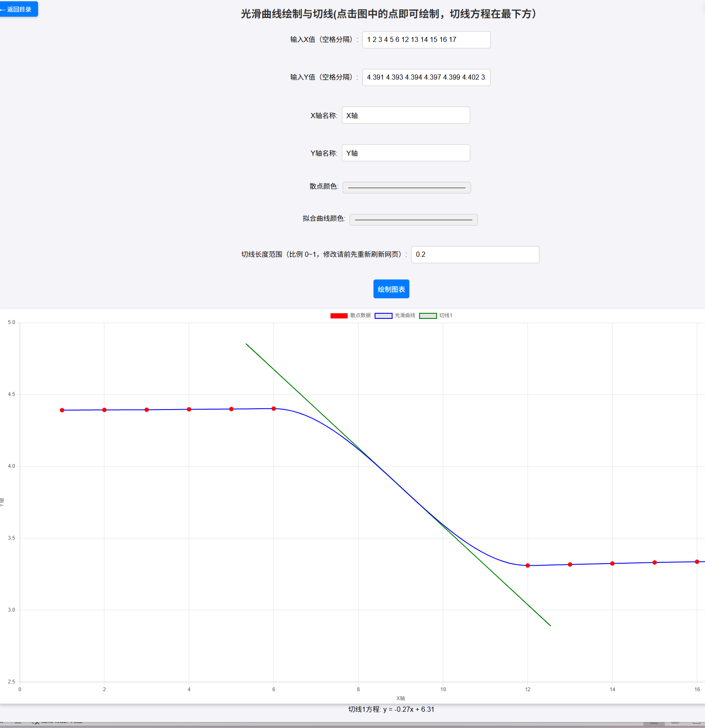Click the red data point at x=13
The image size is (705, 728).
click(x=570, y=565)
